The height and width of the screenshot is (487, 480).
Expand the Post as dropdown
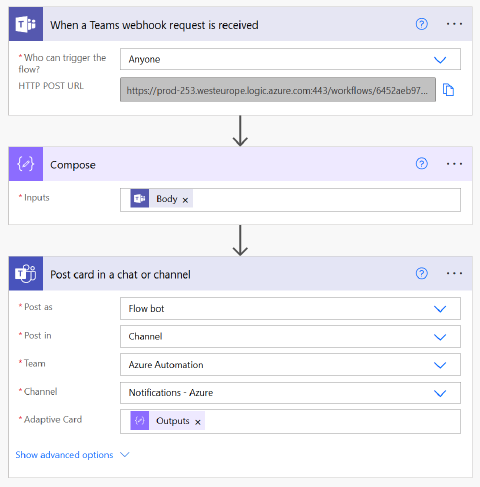coord(290,309)
